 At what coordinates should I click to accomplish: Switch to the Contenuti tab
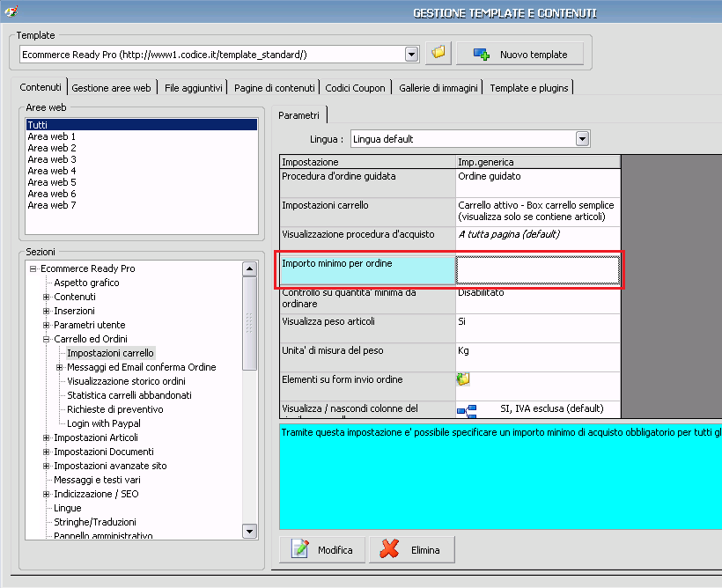(40, 87)
